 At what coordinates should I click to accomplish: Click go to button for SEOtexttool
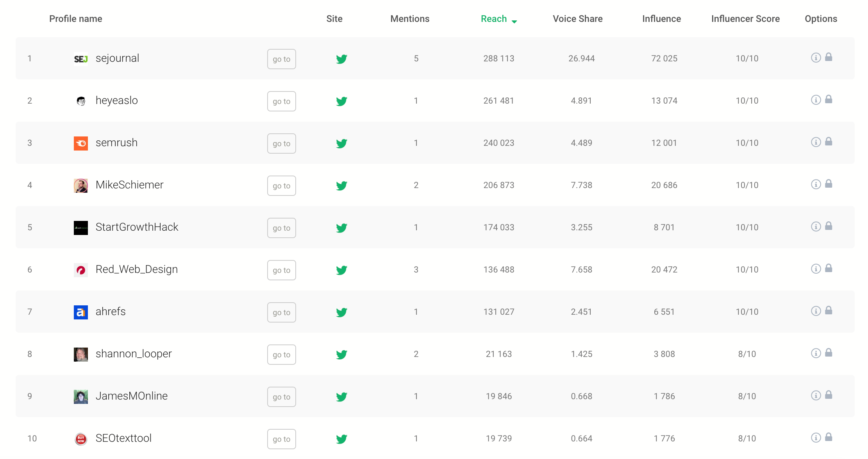tap(282, 439)
